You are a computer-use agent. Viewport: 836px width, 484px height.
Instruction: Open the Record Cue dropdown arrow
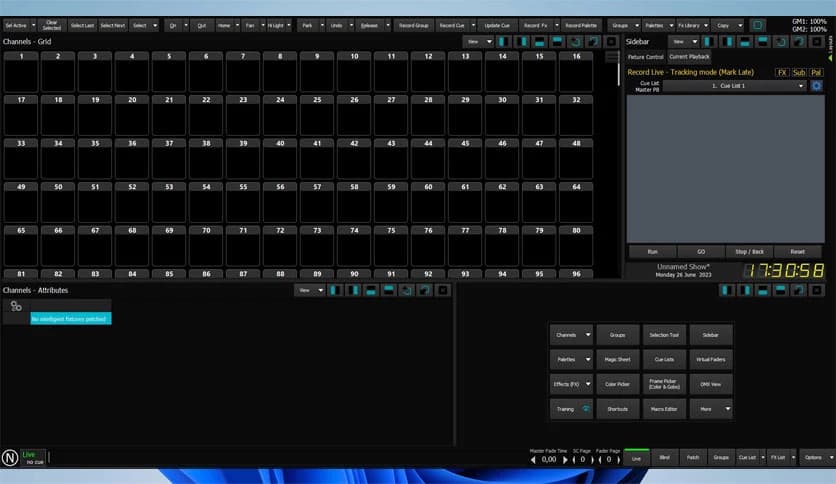(x=473, y=25)
